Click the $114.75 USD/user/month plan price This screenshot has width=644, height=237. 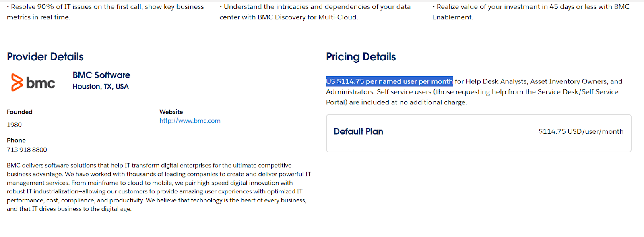point(581,131)
